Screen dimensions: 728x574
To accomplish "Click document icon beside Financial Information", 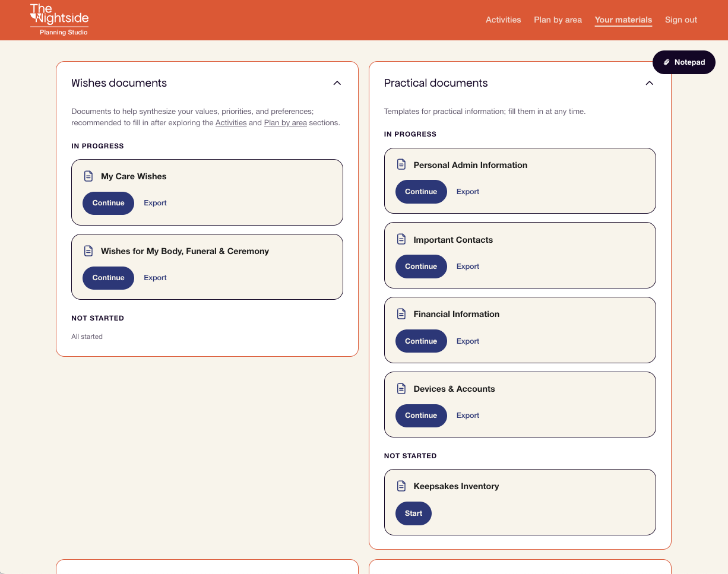I will (401, 314).
